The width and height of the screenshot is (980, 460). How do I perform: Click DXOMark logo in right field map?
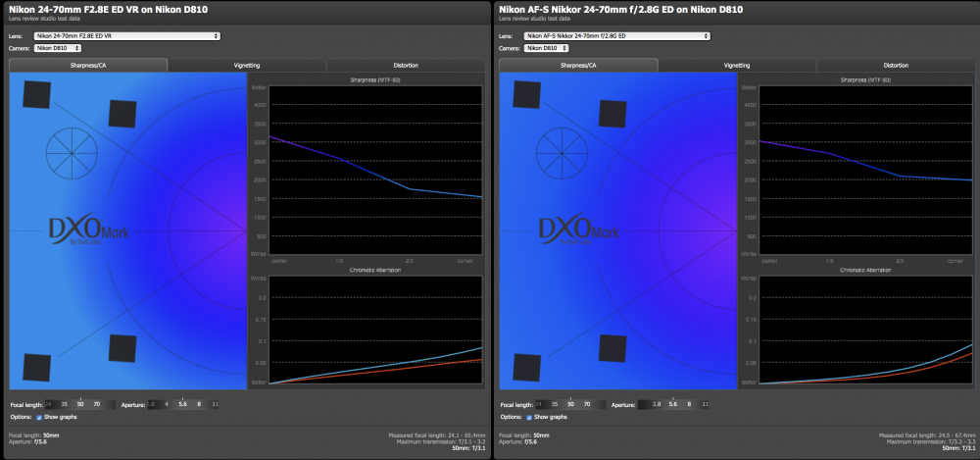[x=579, y=230]
